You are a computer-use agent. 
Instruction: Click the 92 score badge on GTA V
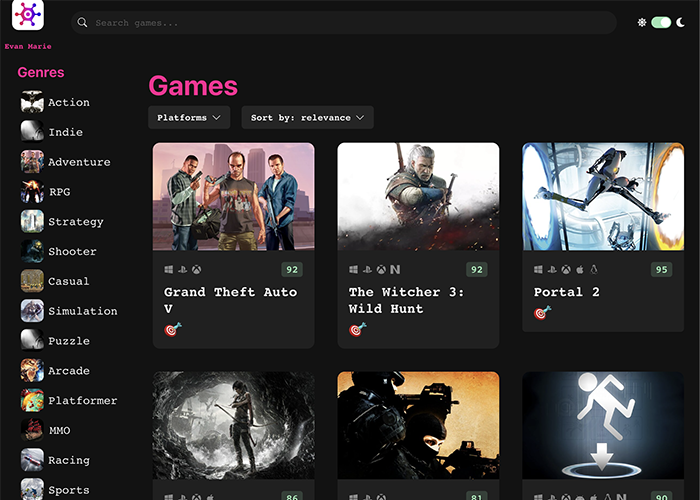tap(292, 270)
